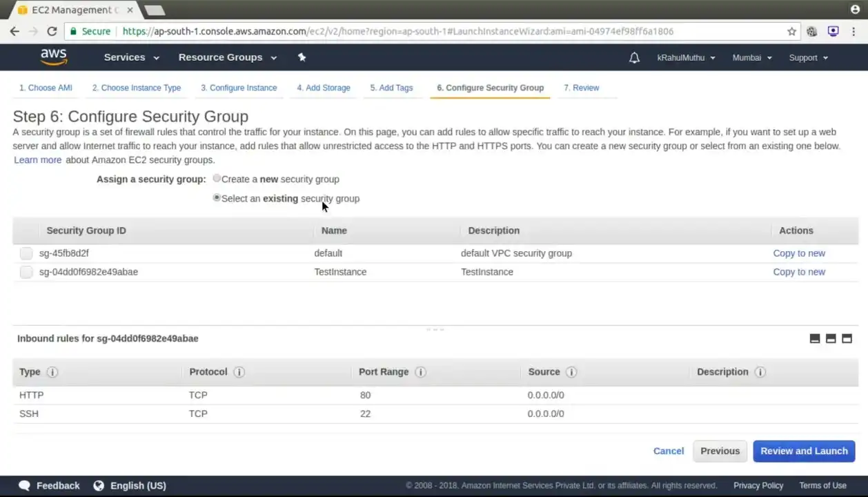Screen dimensions: 868x497
Task: Click the Security Group ID column header
Action: (x=86, y=231)
